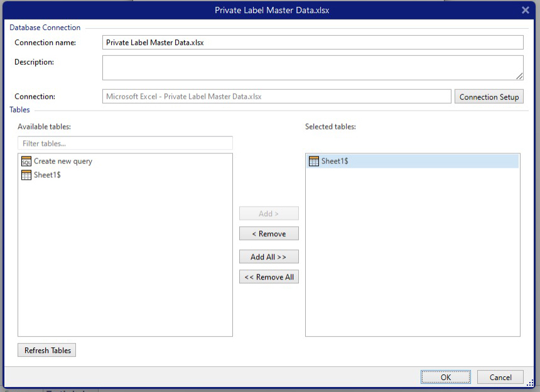
Task: Click the table icon of Sheet1$ in Available tables
Action: (x=26, y=175)
